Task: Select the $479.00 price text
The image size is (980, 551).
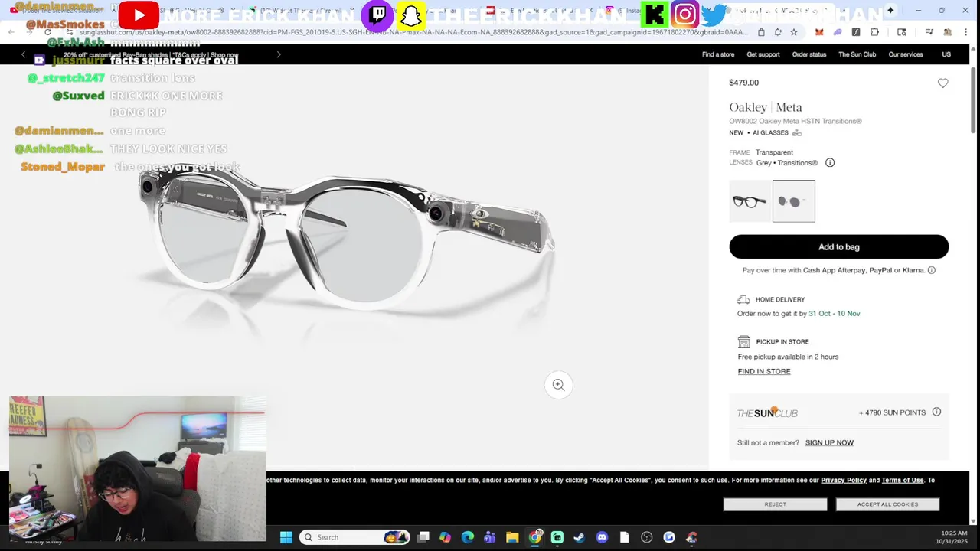Action: click(x=743, y=83)
